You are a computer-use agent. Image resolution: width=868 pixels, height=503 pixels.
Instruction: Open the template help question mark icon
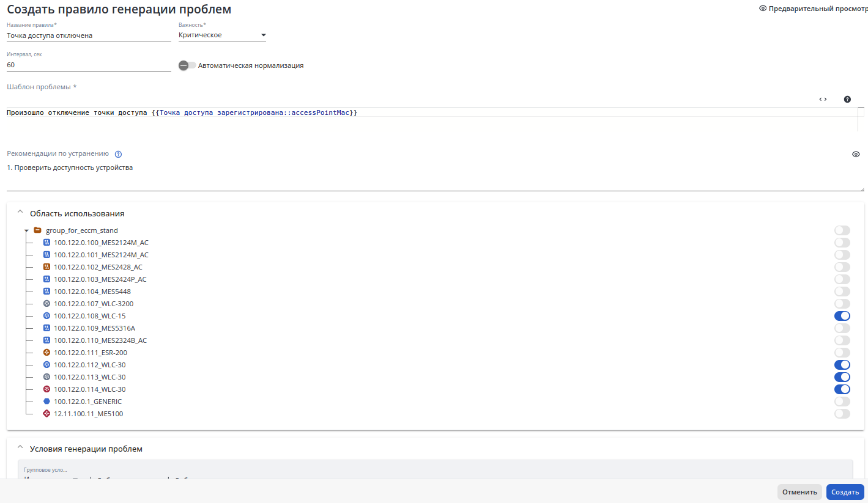(847, 99)
